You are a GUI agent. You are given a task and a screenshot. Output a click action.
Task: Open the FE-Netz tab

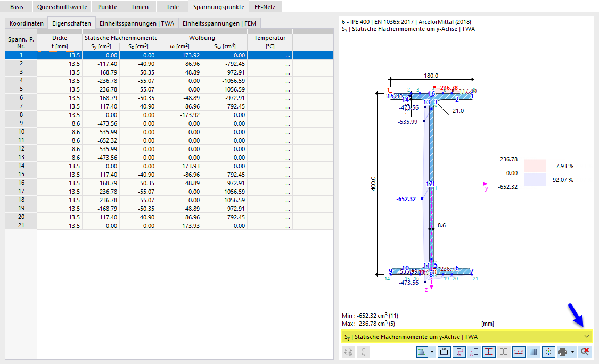(x=265, y=7)
